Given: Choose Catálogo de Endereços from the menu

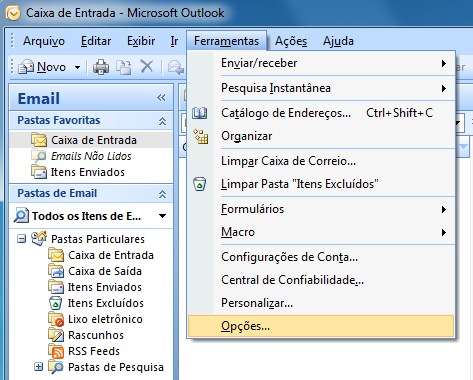Looking at the screenshot, I should [x=321, y=113].
